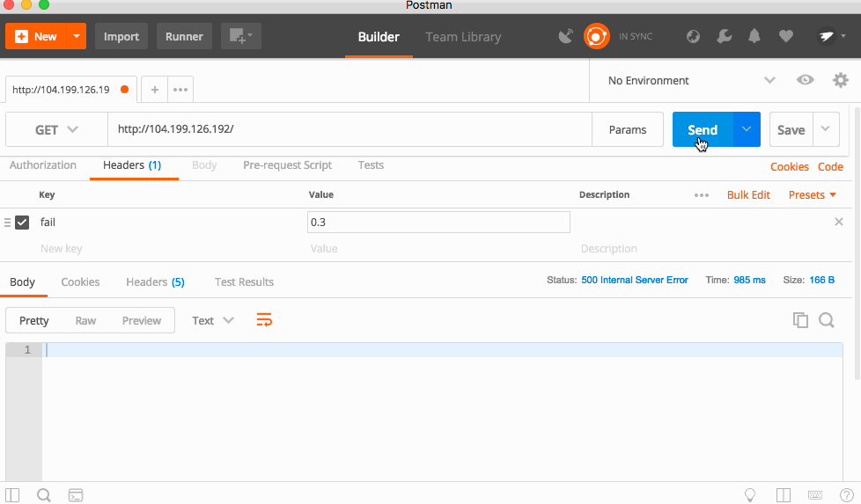Click the 0.3 value field
This screenshot has width=861, height=504.
[438, 223]
